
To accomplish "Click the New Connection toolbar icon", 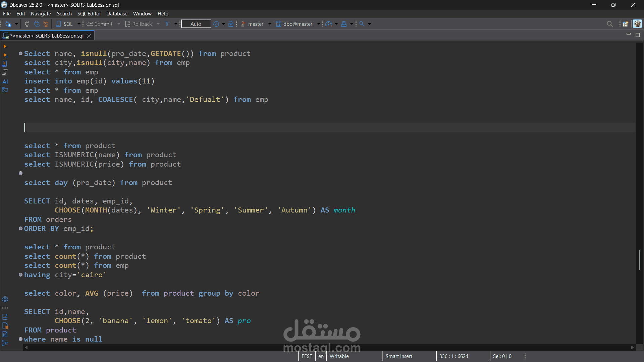I will [x=8, y=24].
